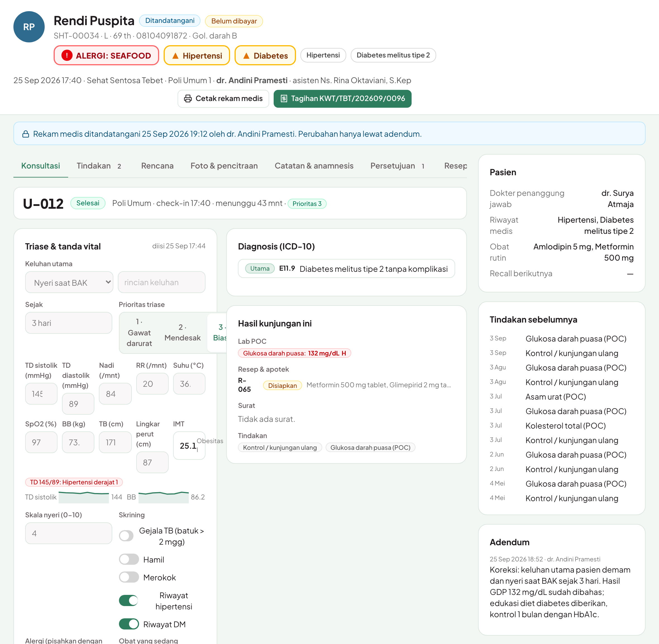Toggle the Merokok screening switch
659x644 pixels.
[129, 577]
